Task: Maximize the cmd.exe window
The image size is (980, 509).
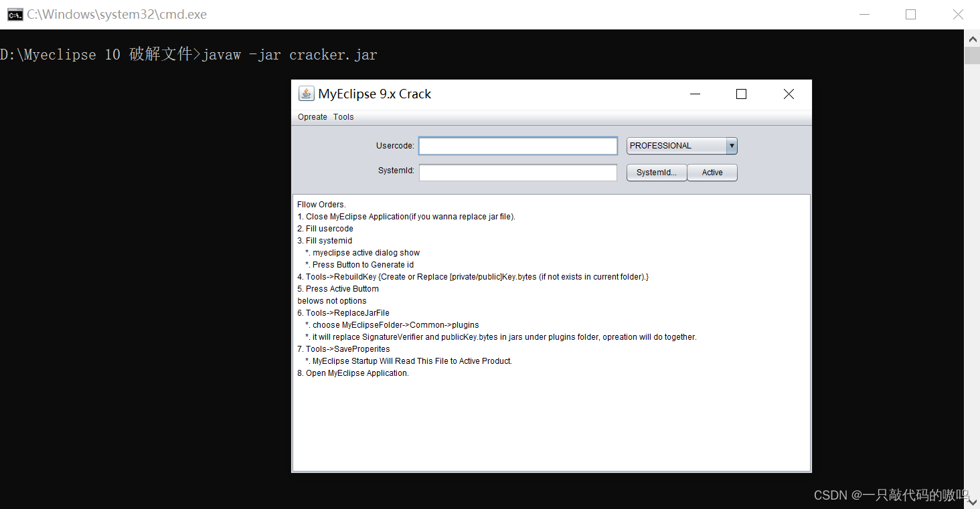Action: pos(910,15)
